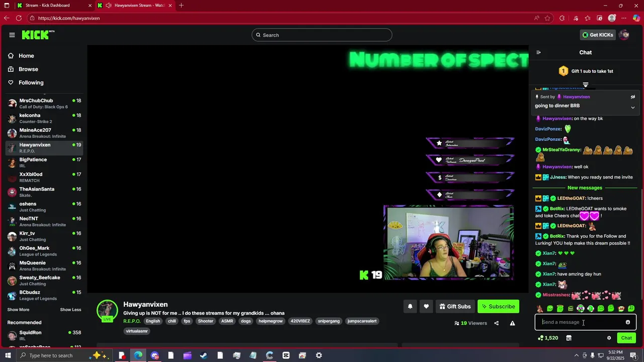Select the 420VIBEZ tag
The height and width of the screenshot is (362, 644).
[x=300, y=321]
